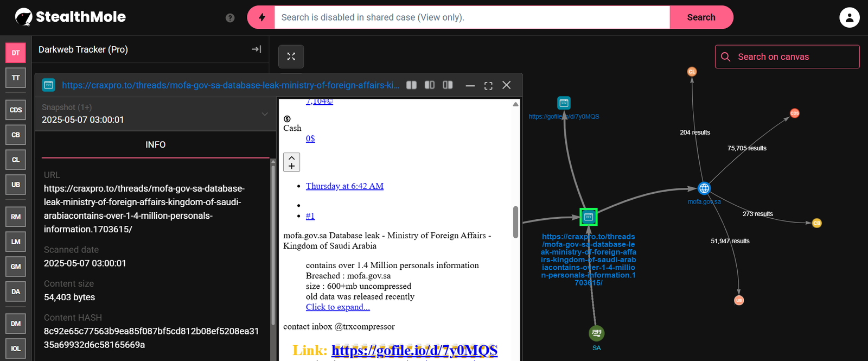Viewport: 868px width, 361px height.
Task: Click the page preview vertical scrollbar
Action: tap(515, 221)
